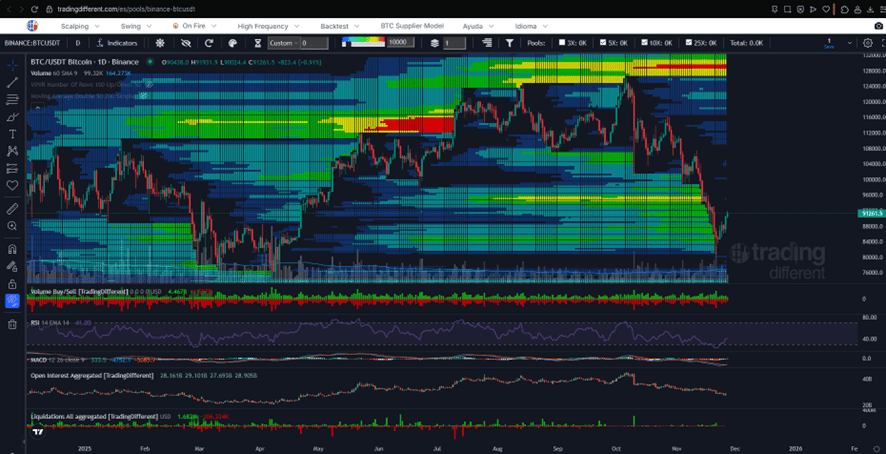The height and width of the screenshot is (454, 886).
Task: Open the color palette icon
Action: [232, 43]
